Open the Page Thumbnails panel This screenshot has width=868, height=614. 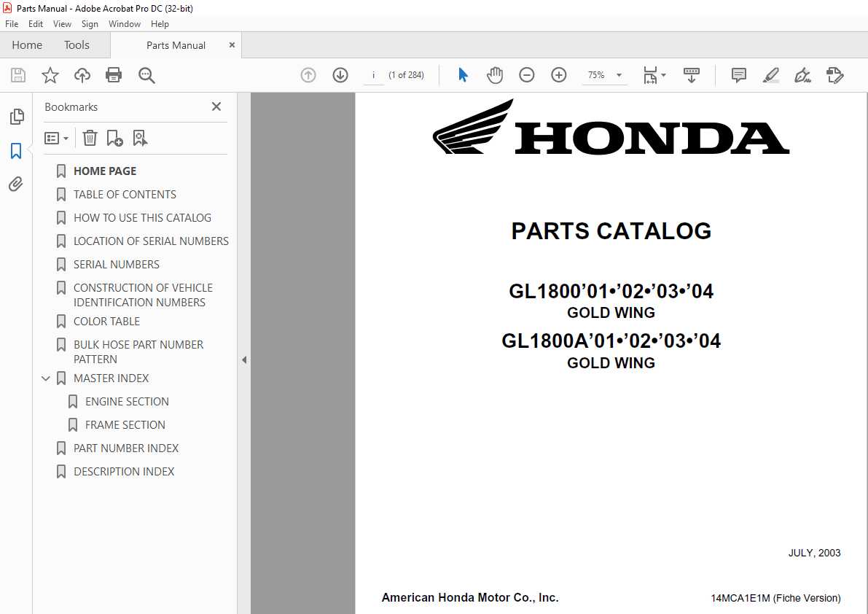[16, 116]
